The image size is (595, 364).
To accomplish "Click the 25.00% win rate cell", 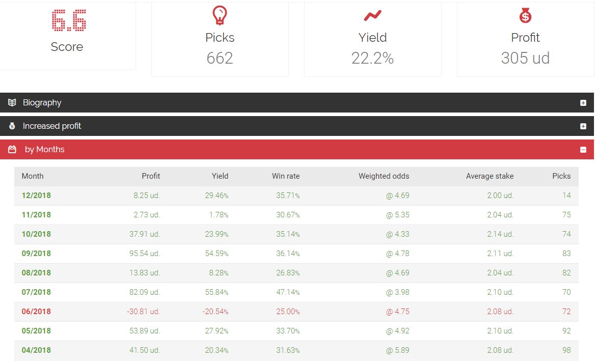I will [x=288, y=312].
